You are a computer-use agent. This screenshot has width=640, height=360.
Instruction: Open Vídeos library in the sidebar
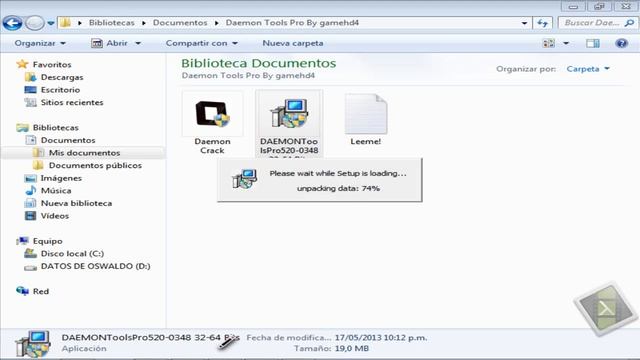pyautogui.click(x=55, y=216)
